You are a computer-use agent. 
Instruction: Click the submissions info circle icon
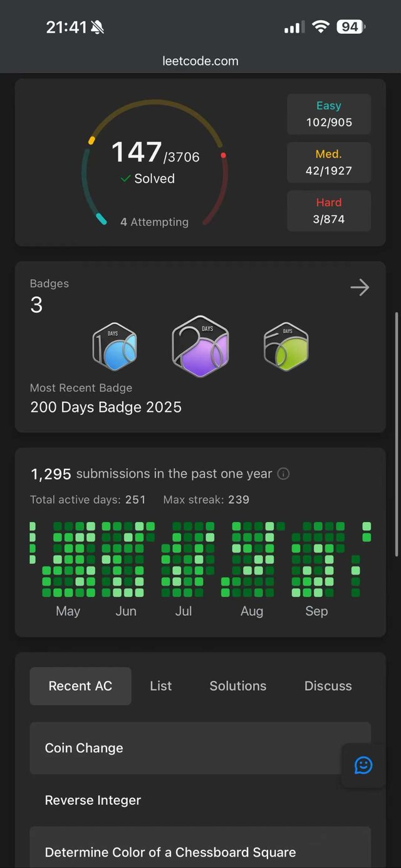coord(283,474)
